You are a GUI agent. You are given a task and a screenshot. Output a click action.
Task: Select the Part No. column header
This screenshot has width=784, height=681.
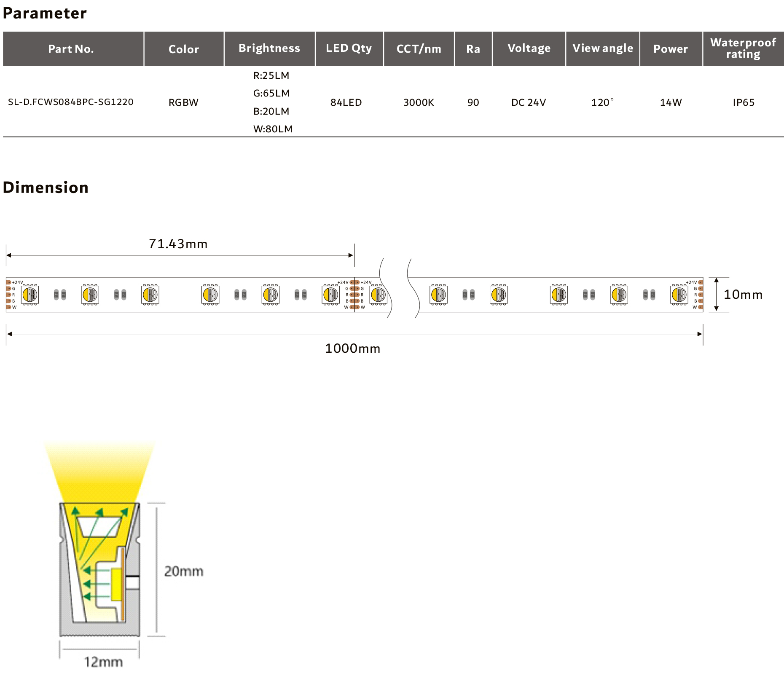coord(71,49)
